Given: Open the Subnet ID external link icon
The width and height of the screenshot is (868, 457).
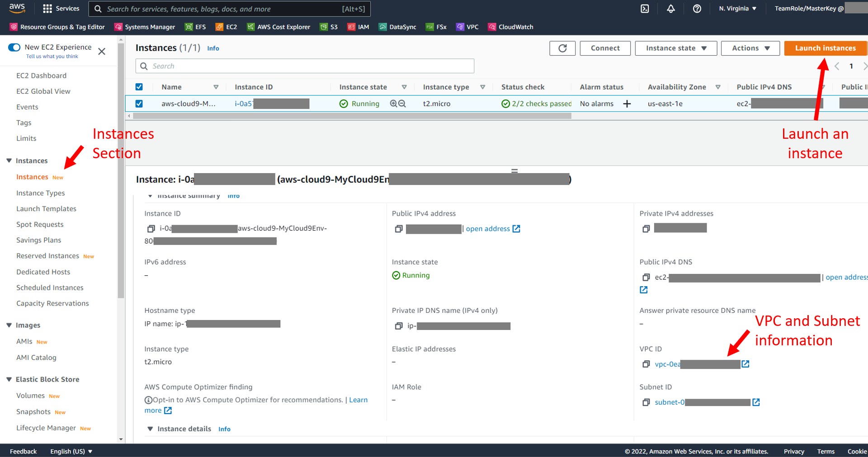Looking at the screenshot, I should [x=756, y=402].
